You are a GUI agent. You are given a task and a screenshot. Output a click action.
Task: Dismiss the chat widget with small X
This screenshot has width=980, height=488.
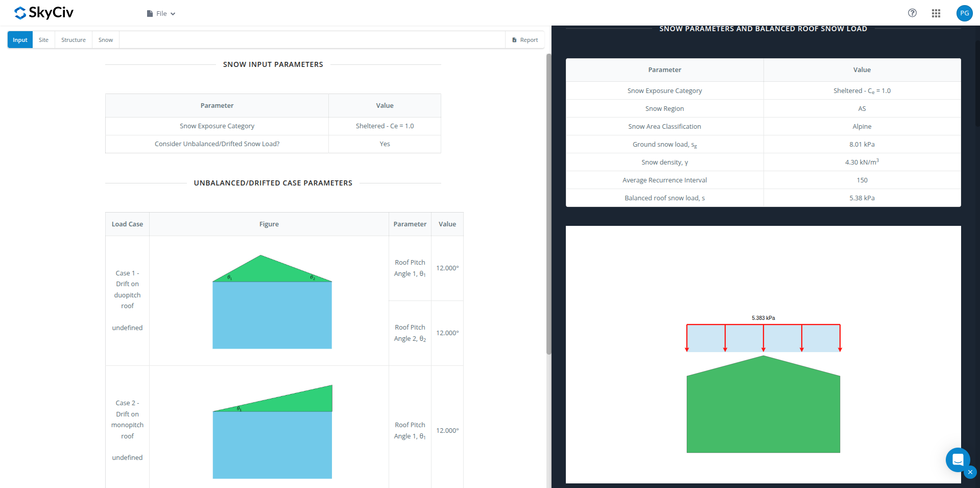(x=970, y=472)
